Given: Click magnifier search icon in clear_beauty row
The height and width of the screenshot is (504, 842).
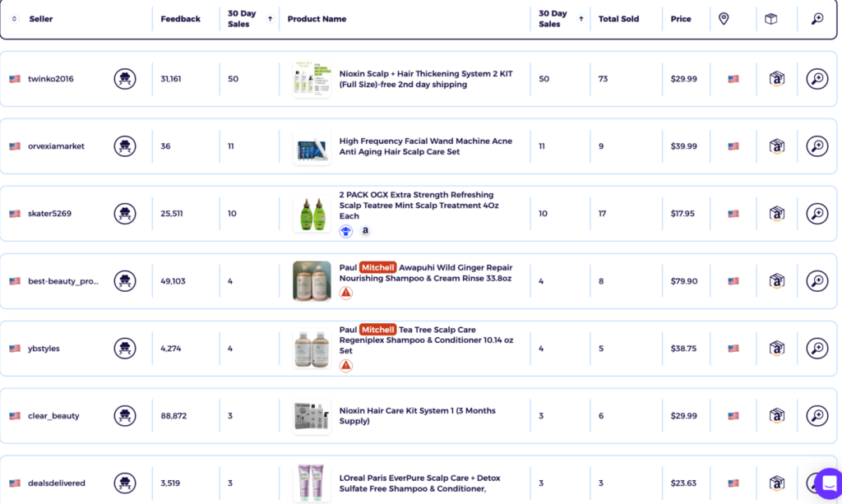Looking at the screenshot, I should [x=817, y=415].
